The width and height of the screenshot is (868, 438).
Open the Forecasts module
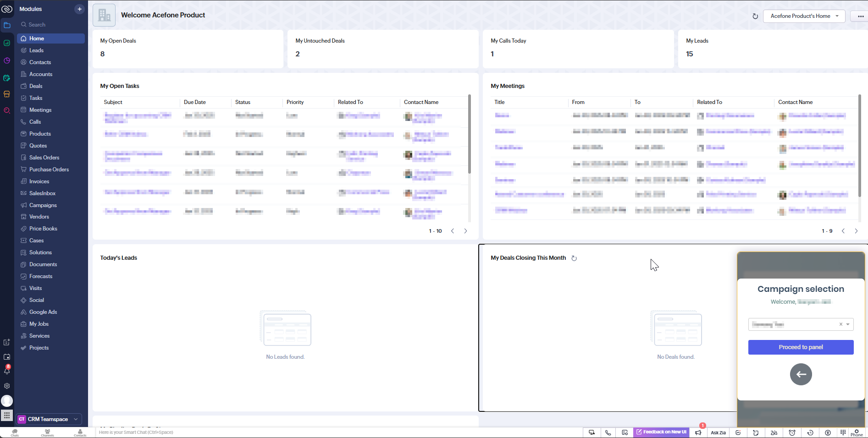coord(50,276)
